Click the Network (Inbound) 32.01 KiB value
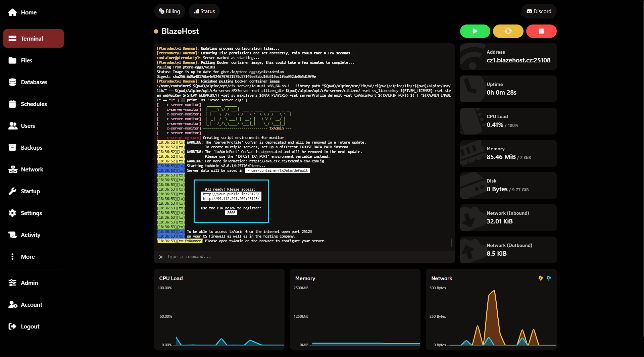644x357 pixels. 500,221
